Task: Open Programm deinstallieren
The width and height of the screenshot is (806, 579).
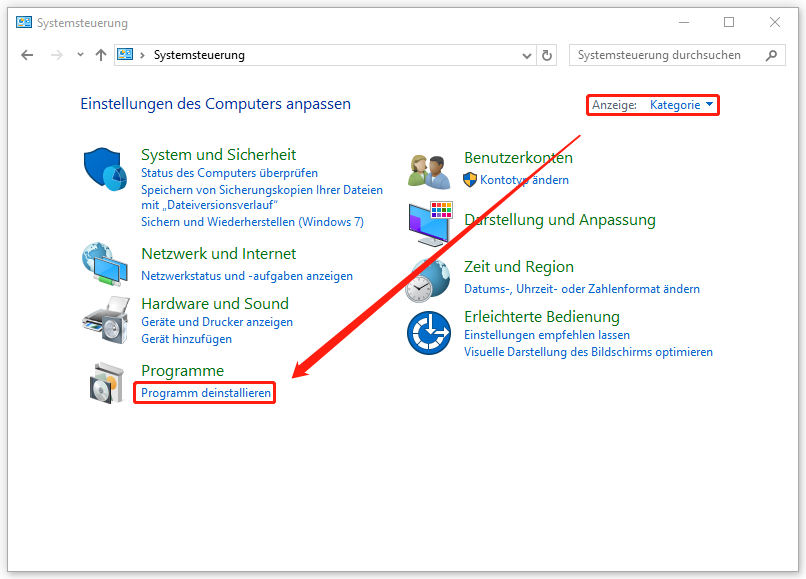Action: (204, 392)
